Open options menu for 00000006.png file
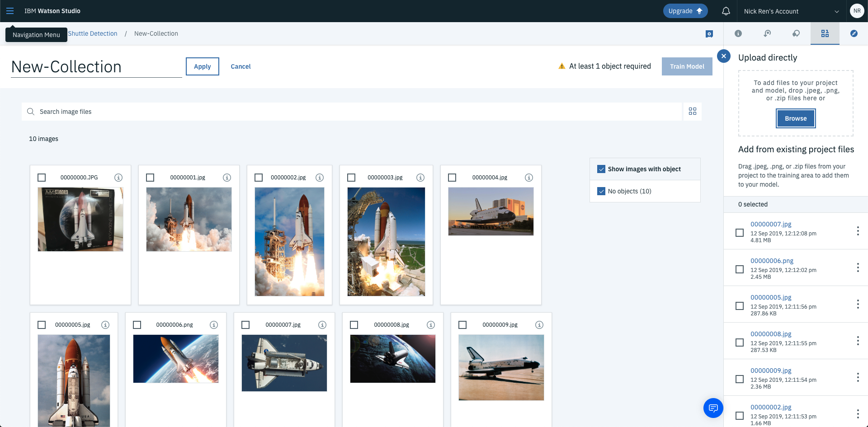The width and height of the screenshot is (868, 427). (858, 267)
